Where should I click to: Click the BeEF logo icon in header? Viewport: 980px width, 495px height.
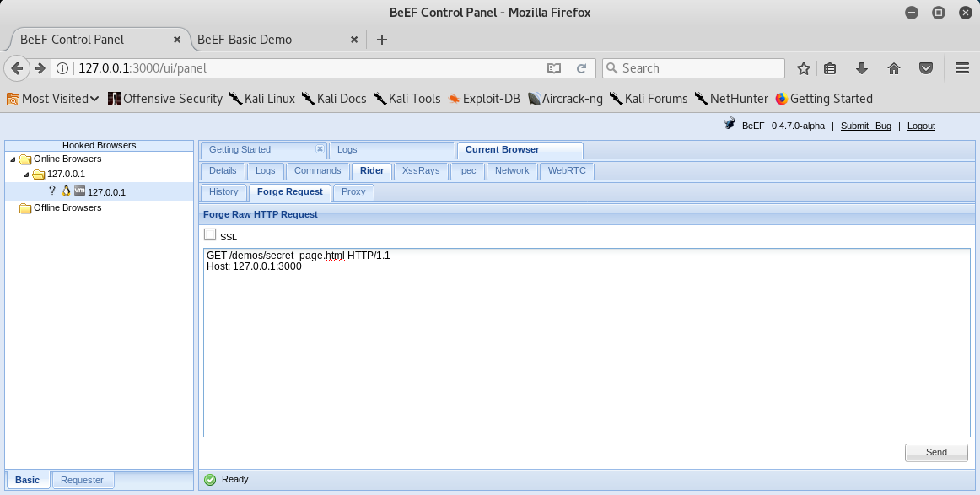click(x=730, y=123)
